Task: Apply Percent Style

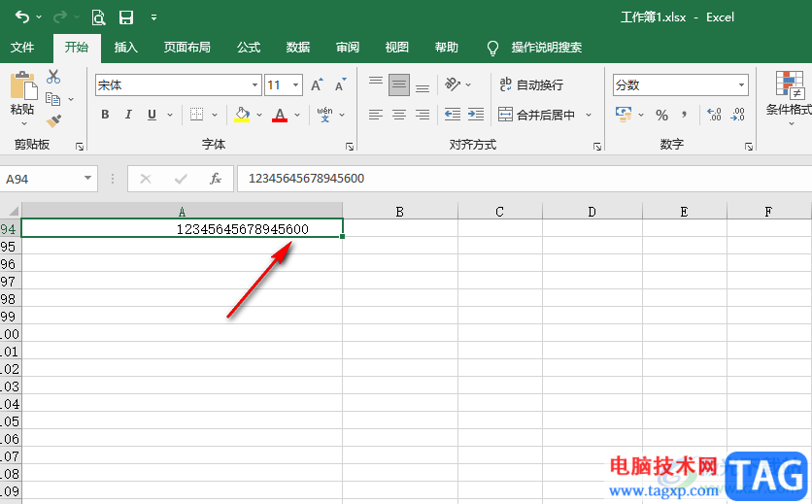Action: [x=661, y=115]
